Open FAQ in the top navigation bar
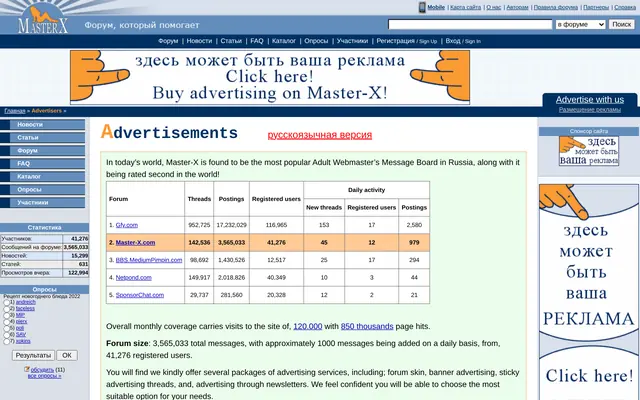Viewport: 640px width, 400px height. point(257,41)
